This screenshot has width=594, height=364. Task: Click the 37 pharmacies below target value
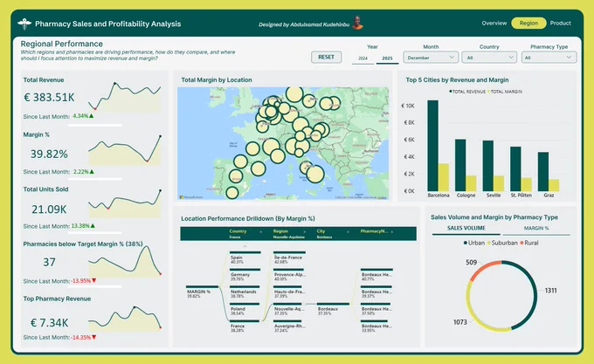(x=49, y=262)
